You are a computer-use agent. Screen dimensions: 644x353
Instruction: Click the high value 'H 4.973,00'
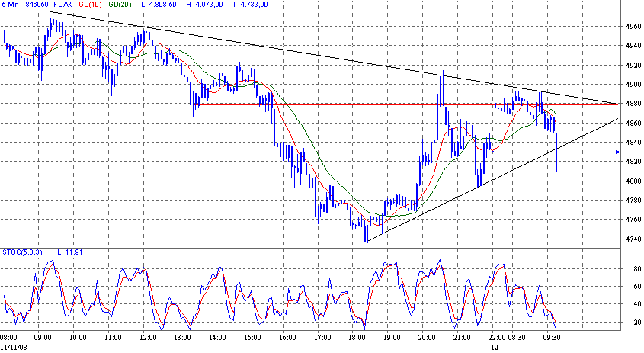[204, 5]
